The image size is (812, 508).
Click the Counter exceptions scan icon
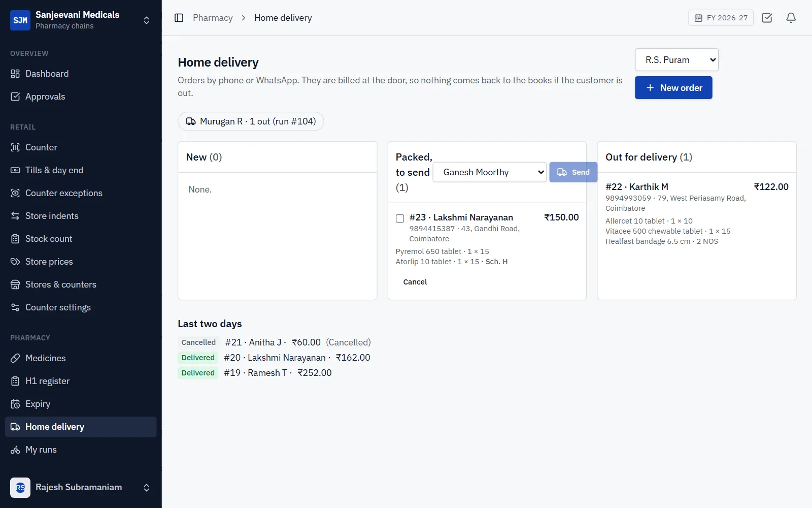pos(15,193)
